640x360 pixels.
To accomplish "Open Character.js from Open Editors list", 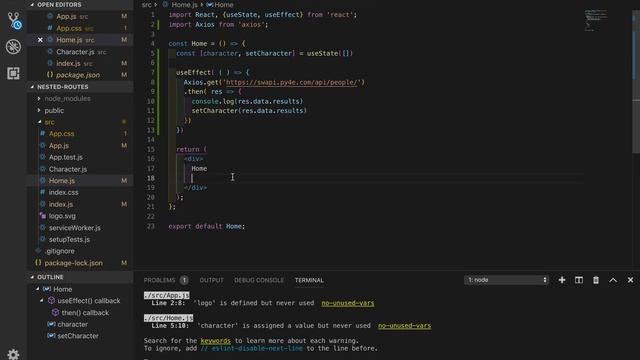I will point(80,52).
